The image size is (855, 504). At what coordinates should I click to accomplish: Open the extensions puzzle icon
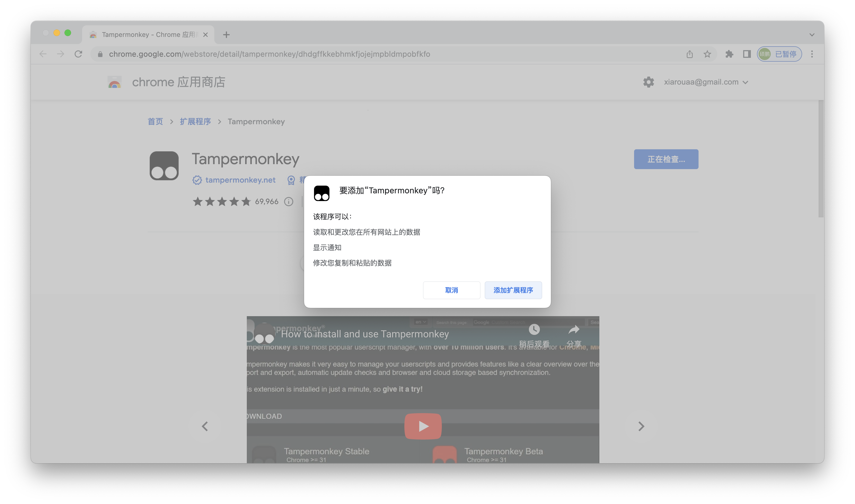coord(729,54)
